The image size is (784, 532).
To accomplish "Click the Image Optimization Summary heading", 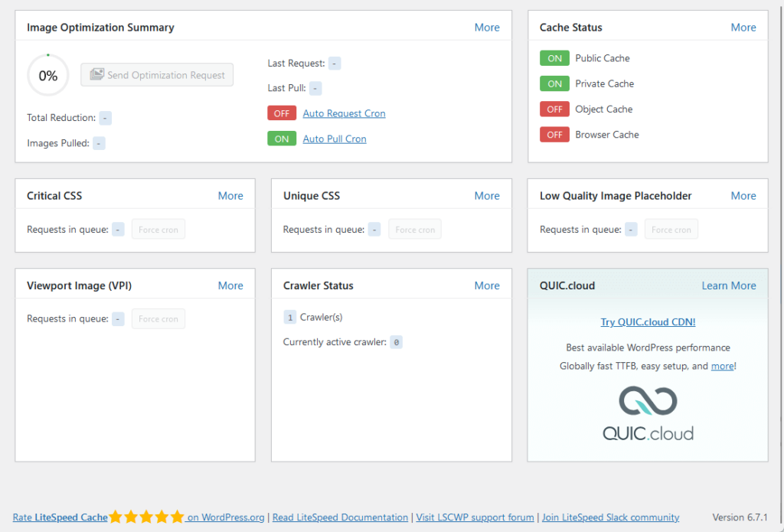I will pos(100,28).
